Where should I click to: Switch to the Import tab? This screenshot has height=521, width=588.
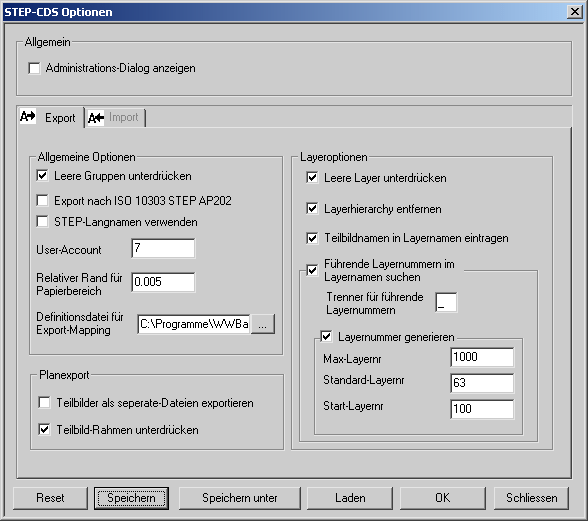(115, 118)
